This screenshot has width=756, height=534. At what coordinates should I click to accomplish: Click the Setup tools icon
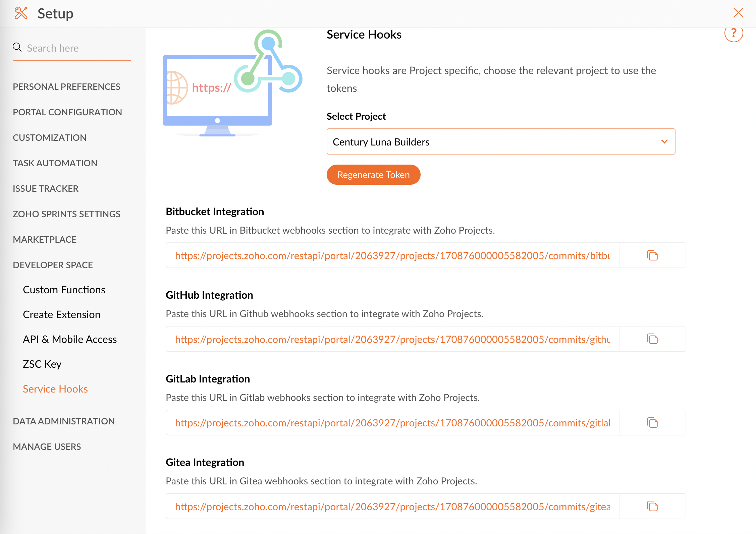21,13
